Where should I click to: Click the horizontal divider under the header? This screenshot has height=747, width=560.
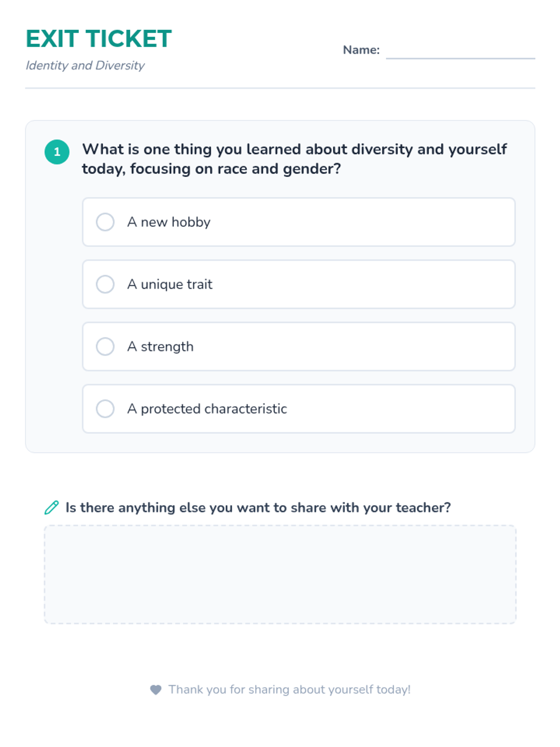coord(280,88)
